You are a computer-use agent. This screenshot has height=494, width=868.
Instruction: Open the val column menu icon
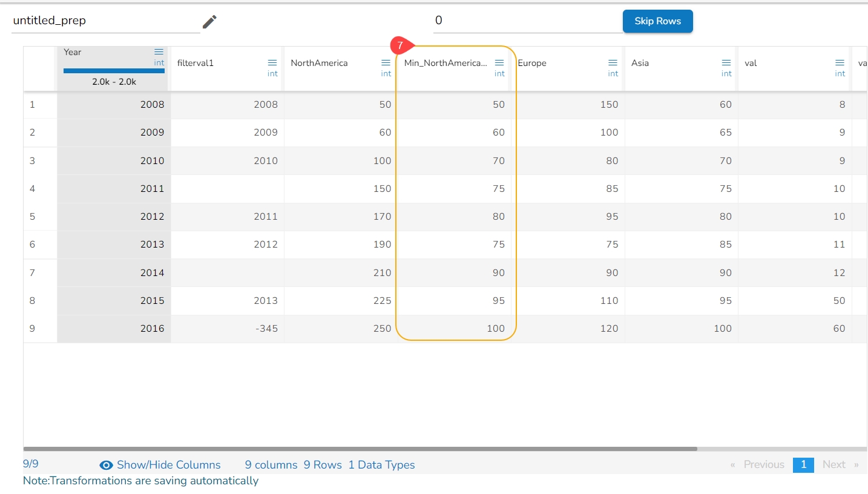(840, 63)
